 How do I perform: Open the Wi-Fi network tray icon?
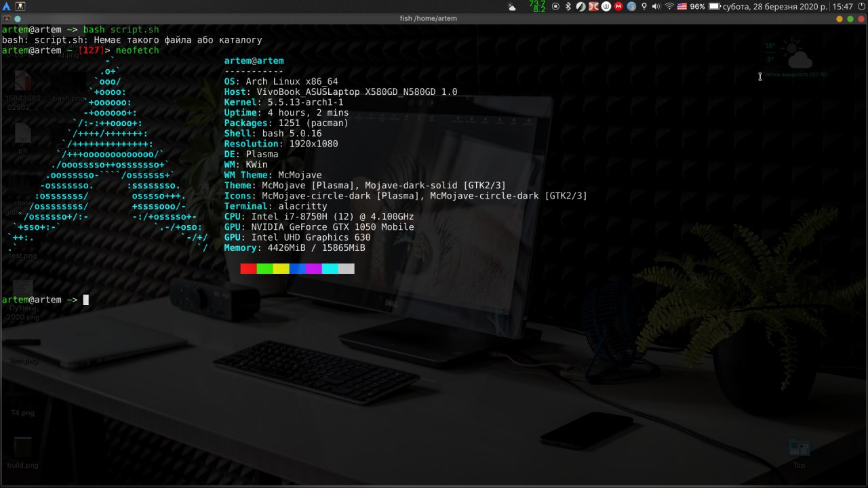pyautogui.click(x=669, y=6)
